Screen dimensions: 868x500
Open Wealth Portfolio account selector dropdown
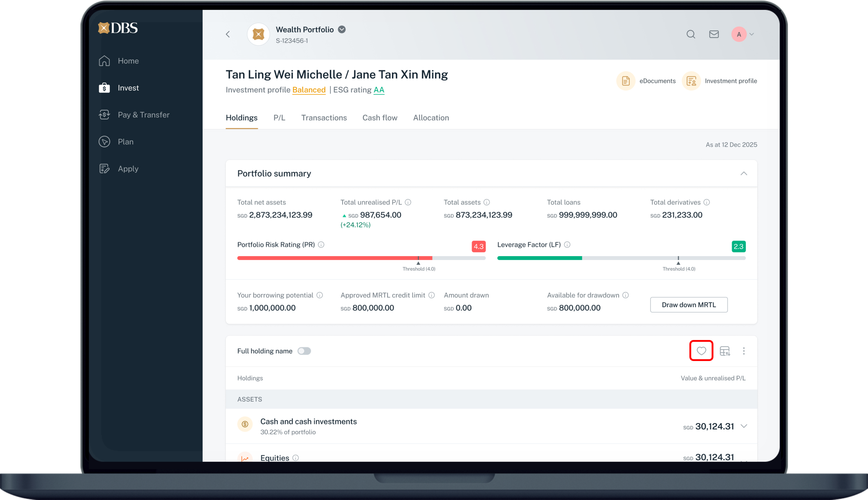click(342, 29)
